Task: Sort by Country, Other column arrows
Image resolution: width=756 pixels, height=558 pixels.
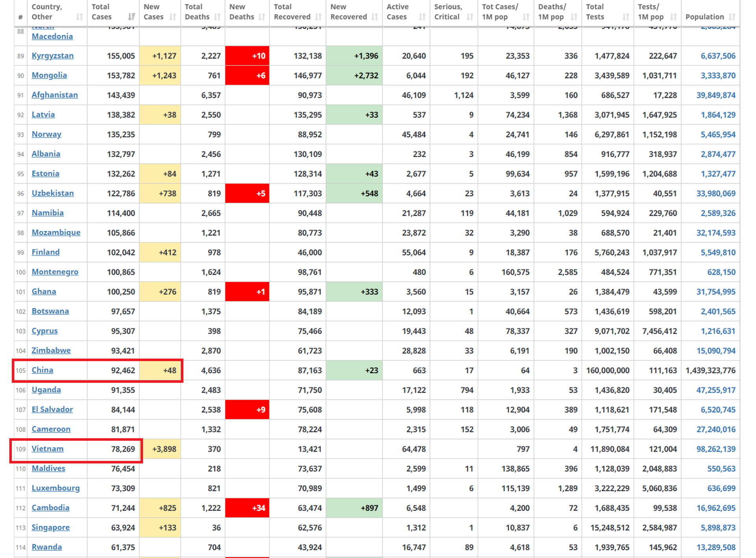Action: coord(80,17)
